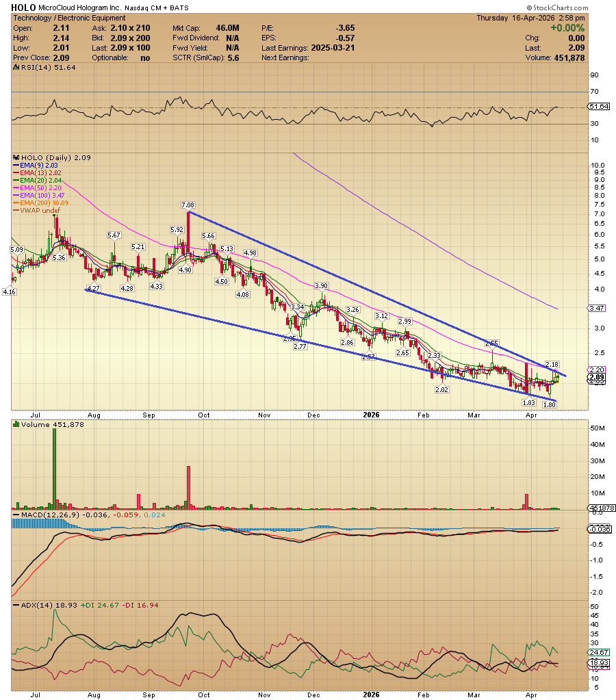Image resolution: width=616 pixels, height=700 pixels.
Task: Click the magenta 2.20 EMA axis tag
Action: click(597, 370)
